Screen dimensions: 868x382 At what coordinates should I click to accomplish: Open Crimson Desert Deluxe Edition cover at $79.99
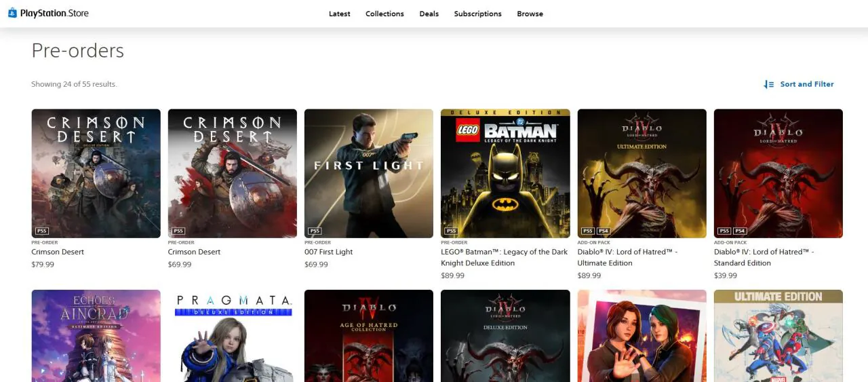[96, 173]
